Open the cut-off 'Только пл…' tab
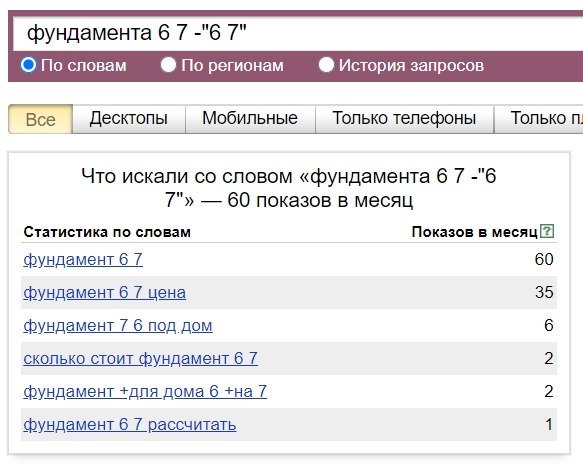This screenshot has width=583, height=470. coord(539,119)
